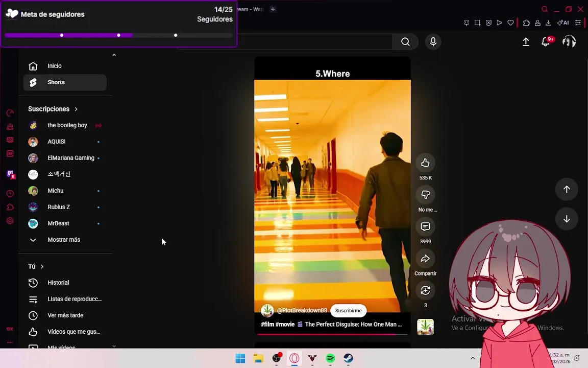Open the Michu subscription
Screen dimensions: 588x368
(x=65, y=191)
